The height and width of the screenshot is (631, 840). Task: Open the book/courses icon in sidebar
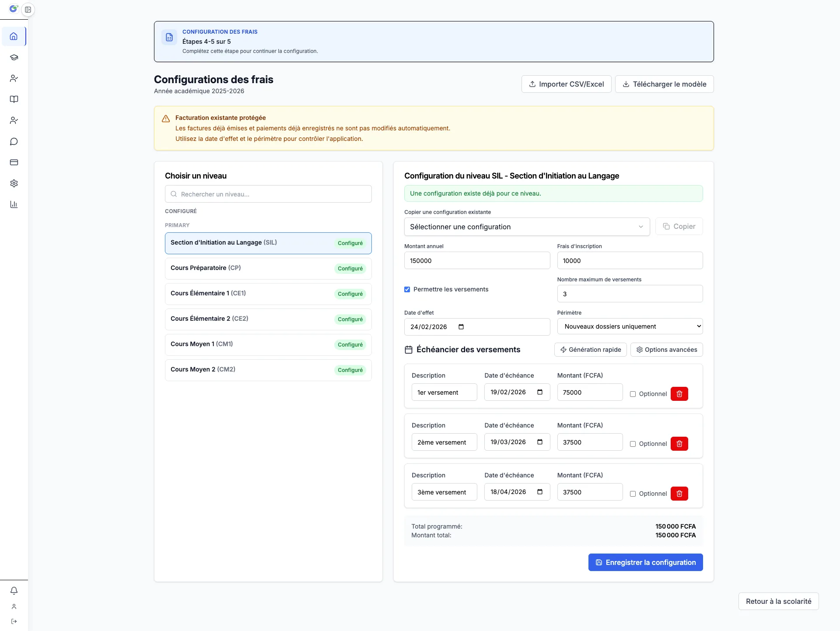[x=14, y=99]
